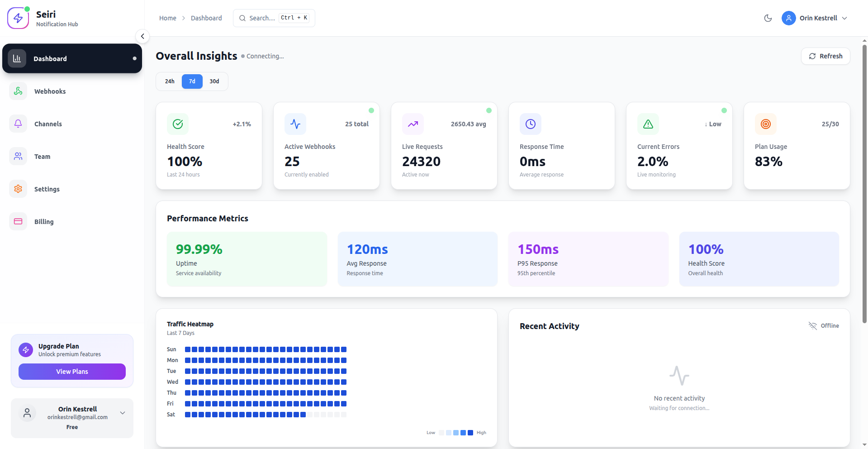
Task: Click the search magnifier icon
Action: coord(242,18)
